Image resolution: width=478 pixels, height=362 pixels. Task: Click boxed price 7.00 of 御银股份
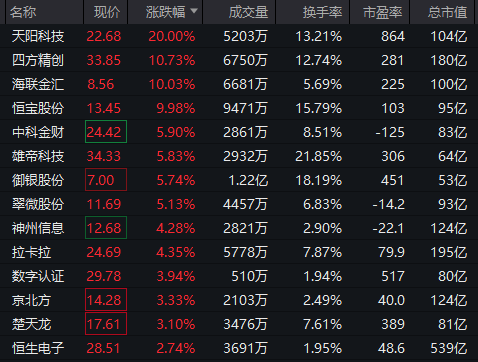point(106,180)
